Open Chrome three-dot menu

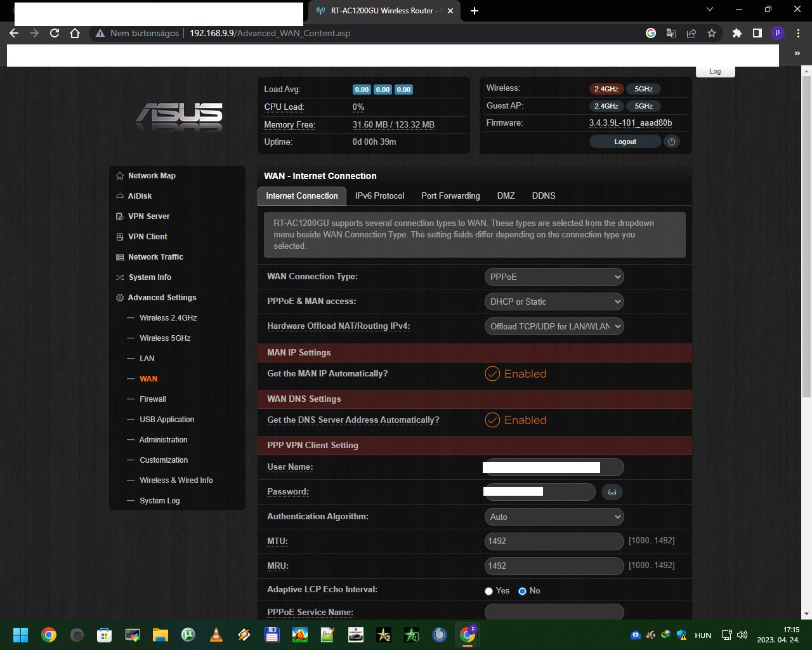coord(798,33)
